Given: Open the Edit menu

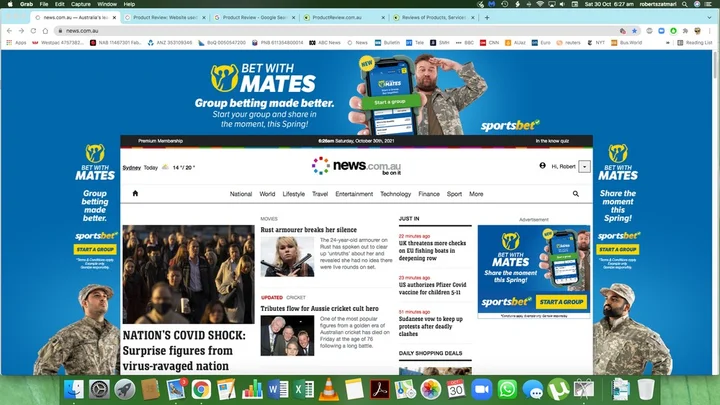Looking at the screenshot, I should (60, 4).
